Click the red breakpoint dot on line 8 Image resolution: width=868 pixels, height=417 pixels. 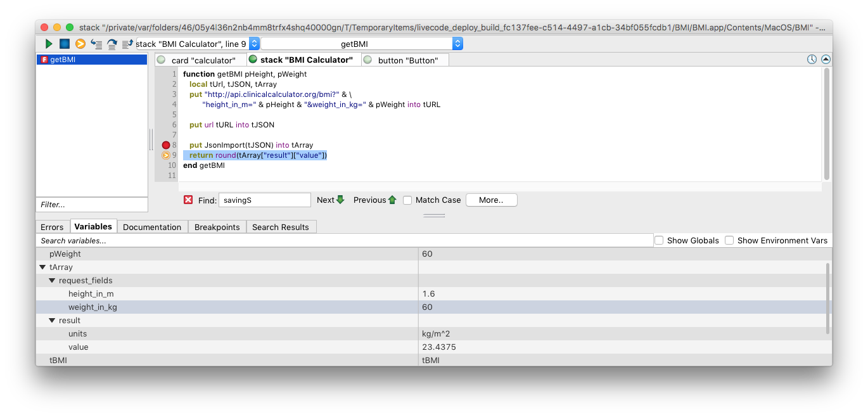point(166,145)
